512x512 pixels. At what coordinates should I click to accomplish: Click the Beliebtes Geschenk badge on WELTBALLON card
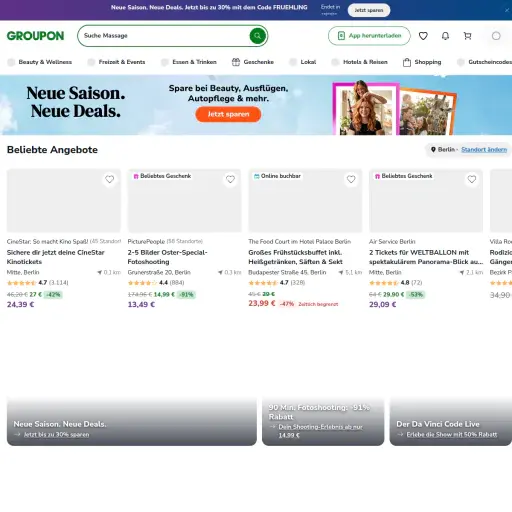404,176
